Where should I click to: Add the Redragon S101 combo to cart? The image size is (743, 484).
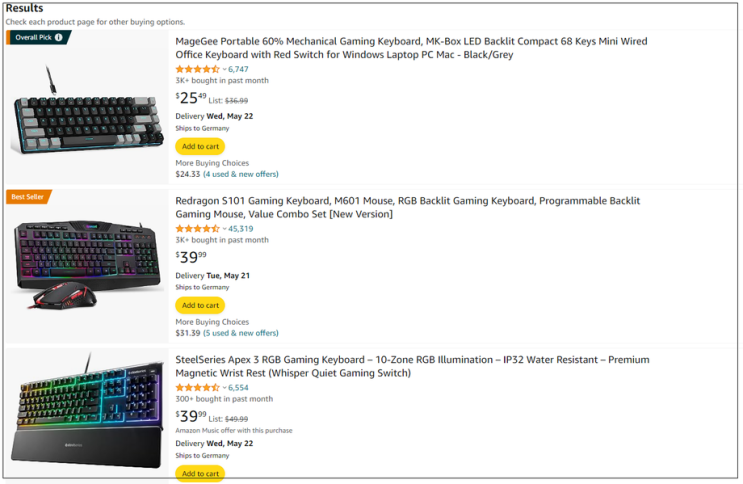(200, 305)
